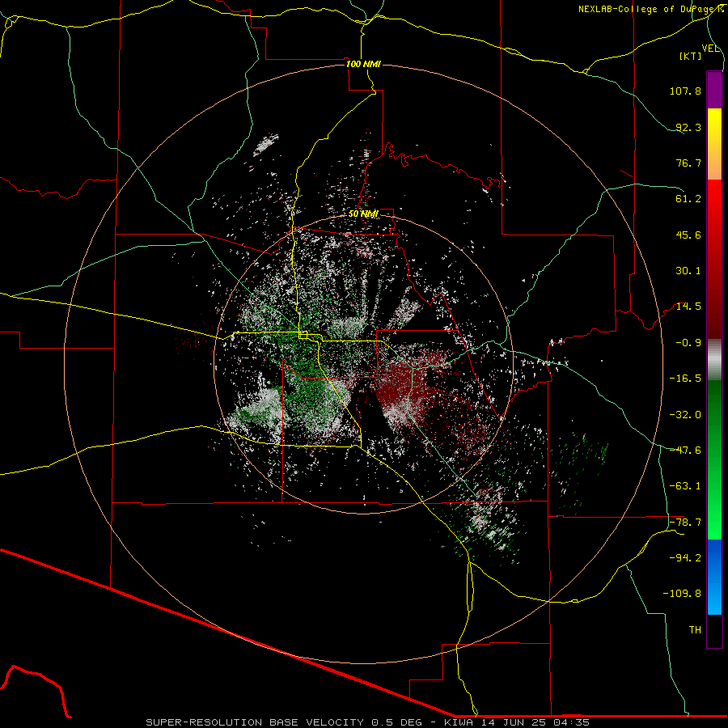
Task: Select the 76.7 velocity scale value
Action: [688, 163]
